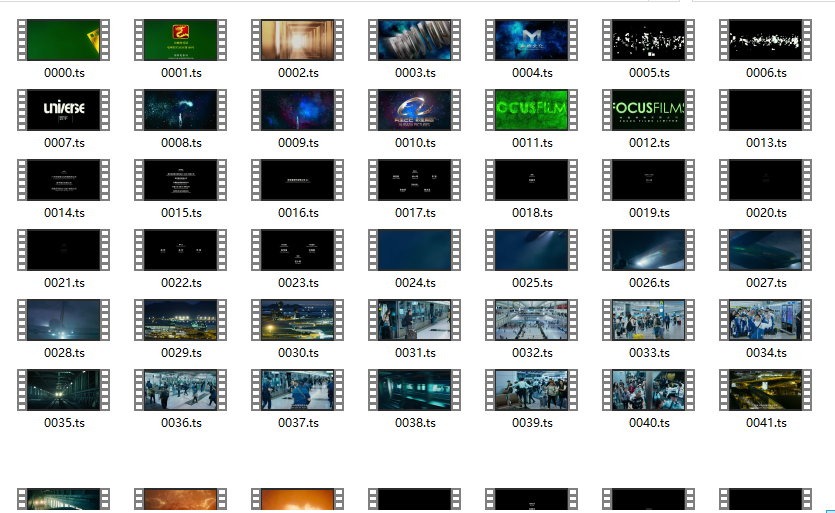The width and height of the screenshot is (835, 513).
Task: Select the 0009.ts video thumbnail
Action: click(298, 110)
